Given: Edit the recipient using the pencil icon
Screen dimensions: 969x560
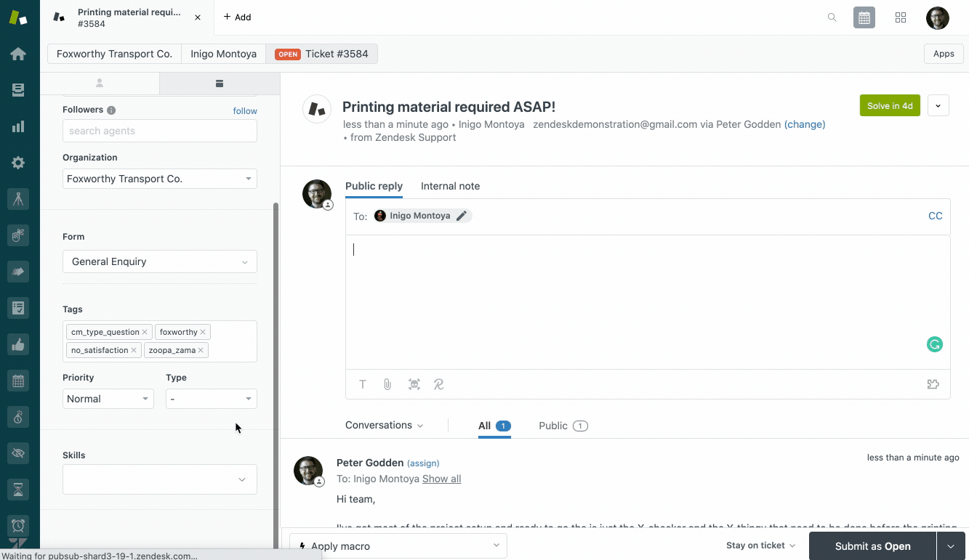Looking at the screenshot, I should (462, 216).
